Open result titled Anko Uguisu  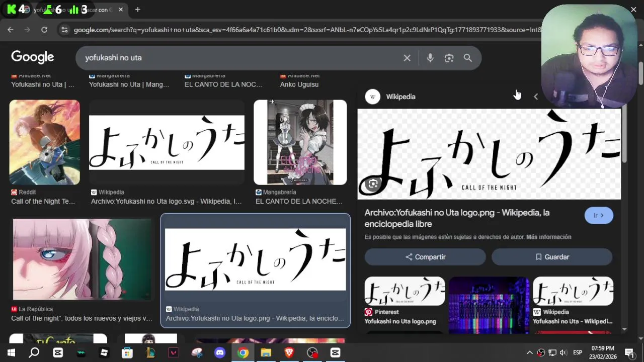[x=299, y=84]
